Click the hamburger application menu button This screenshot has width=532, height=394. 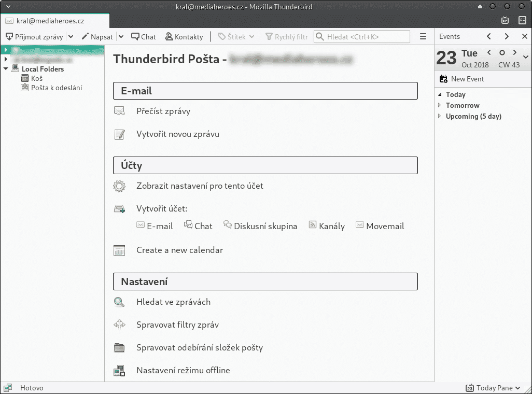tap(423, 37)
